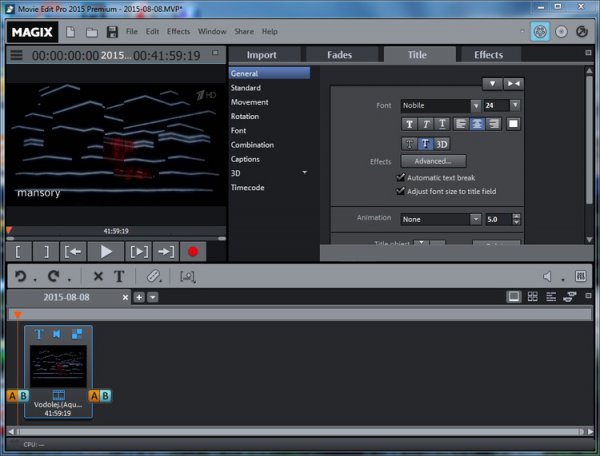Open the File menu
Screen dimensions: 600x456
(x=132, y=32)
